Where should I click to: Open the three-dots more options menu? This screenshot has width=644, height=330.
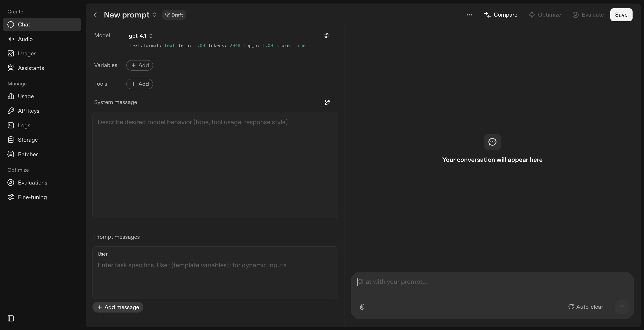pyautogui.click(x=469, y=15)
